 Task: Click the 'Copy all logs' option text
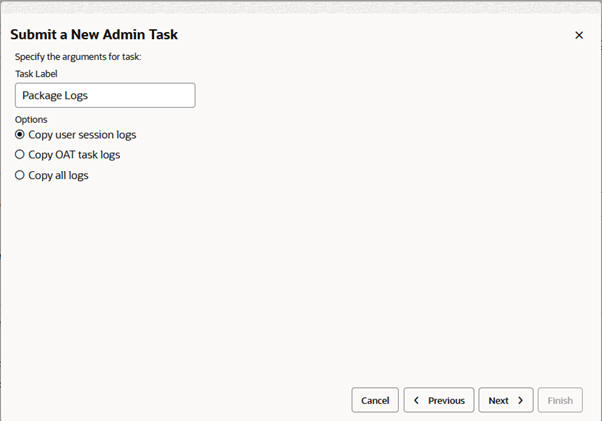coord(58,175)
